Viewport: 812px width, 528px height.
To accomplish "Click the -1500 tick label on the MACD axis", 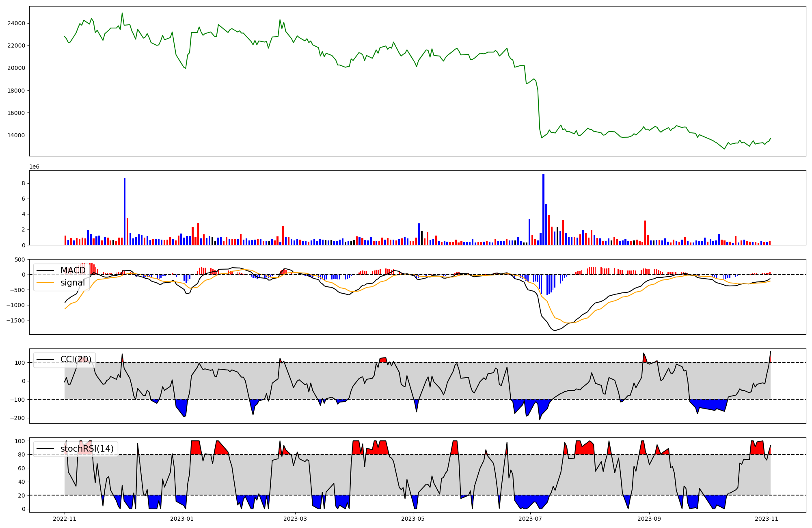I will pyautogui.click(x=15, y=320).
